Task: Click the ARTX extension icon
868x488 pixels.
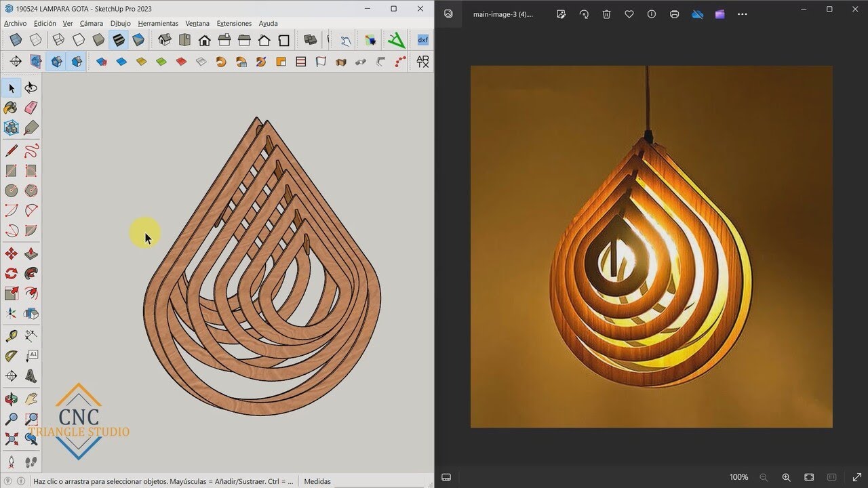Action: click(x=422, y=62)
